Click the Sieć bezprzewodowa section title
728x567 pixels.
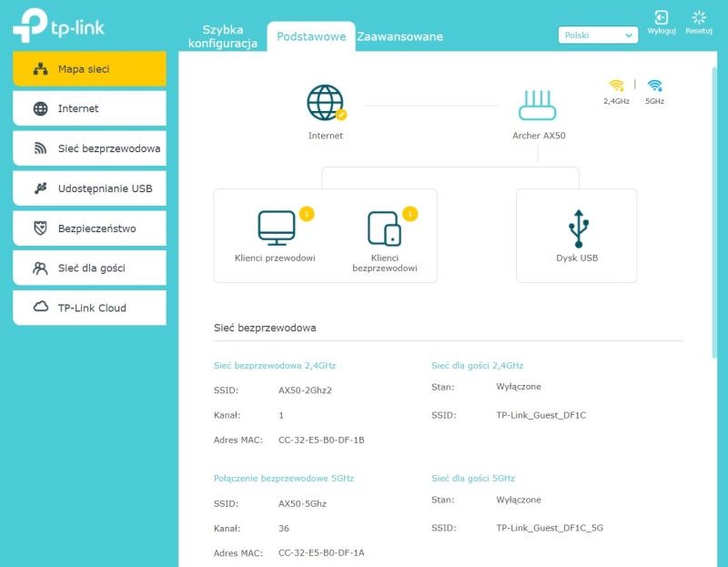tap(265, 328)
